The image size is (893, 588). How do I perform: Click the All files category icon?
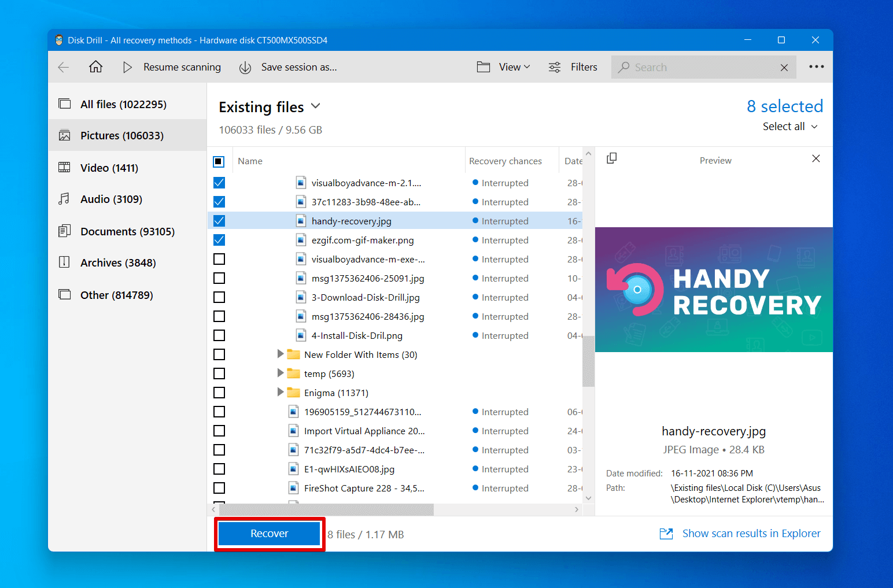coord(65,104)
